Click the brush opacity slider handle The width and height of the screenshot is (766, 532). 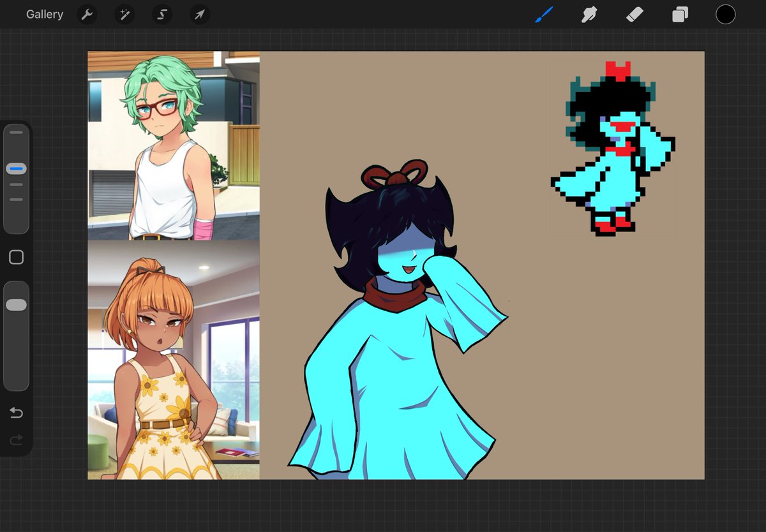pyautogui.click(x=16, y=305)
